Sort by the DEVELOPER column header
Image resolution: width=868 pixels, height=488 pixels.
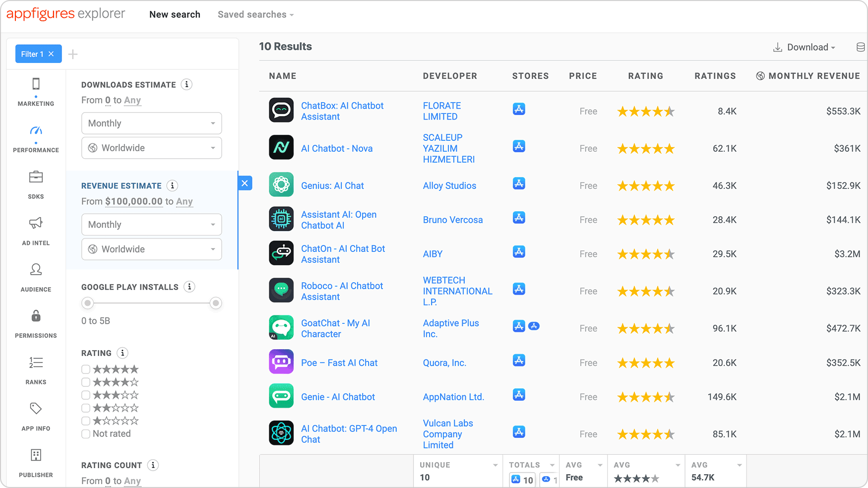click(x=450, y=76)
